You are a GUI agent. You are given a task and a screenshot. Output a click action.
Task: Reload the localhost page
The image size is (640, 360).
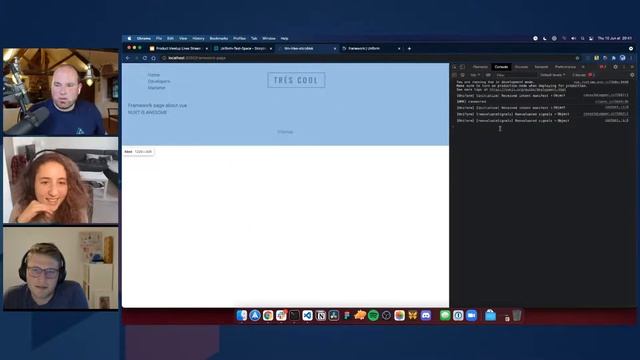[x=145, y=58]
